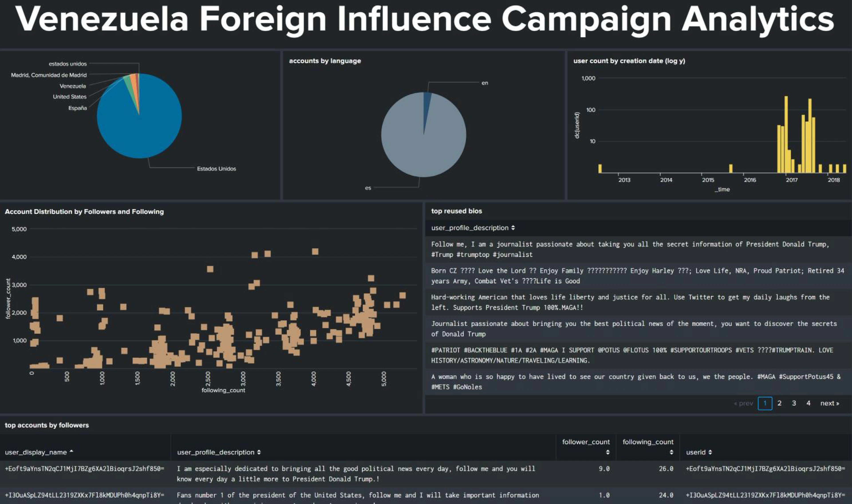The image size is (852, 504).
Task: Go to page 2 of reused bios
Action: click(779, 403)
